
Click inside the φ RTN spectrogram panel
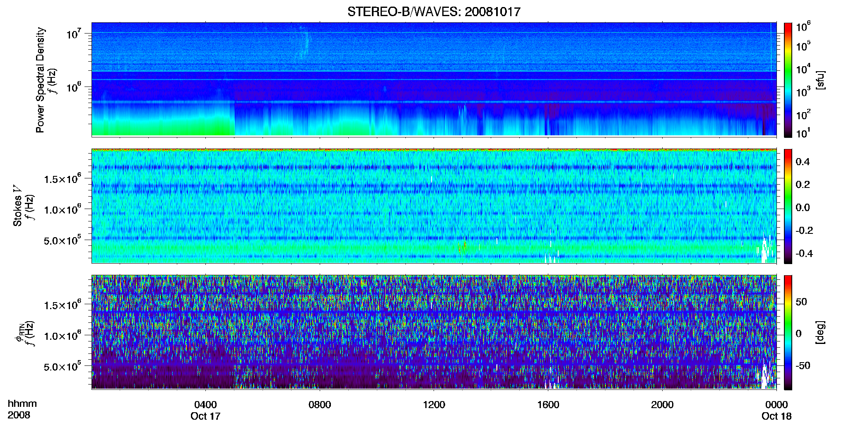click(x=434, y=332)
